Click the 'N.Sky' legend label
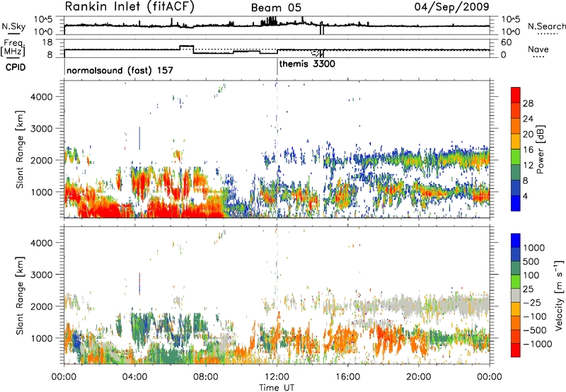 pyautogui.click(x=13, y=26)
